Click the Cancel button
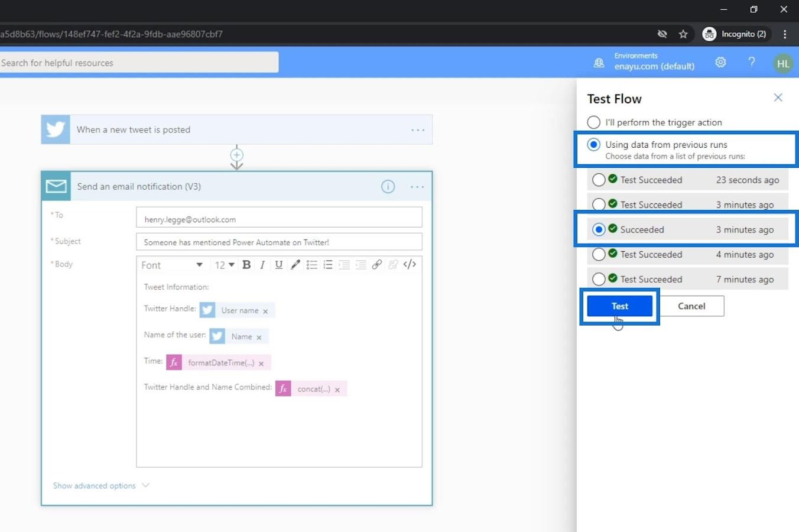This screenshot has width=799, height=532. 691,306
